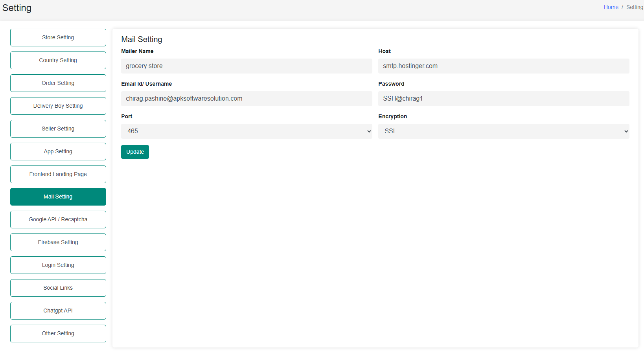Expand the Port dropdown showing 465

coord(247,131)
